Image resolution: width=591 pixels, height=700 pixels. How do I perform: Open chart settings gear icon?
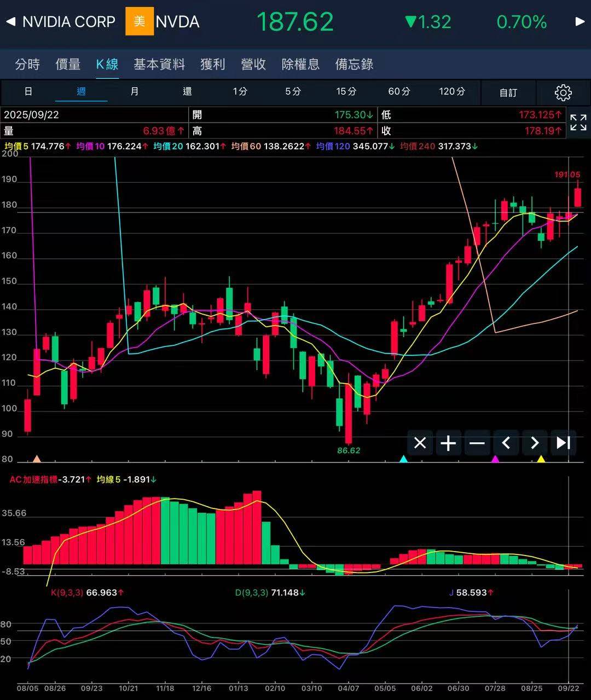(x=563, y=92)
